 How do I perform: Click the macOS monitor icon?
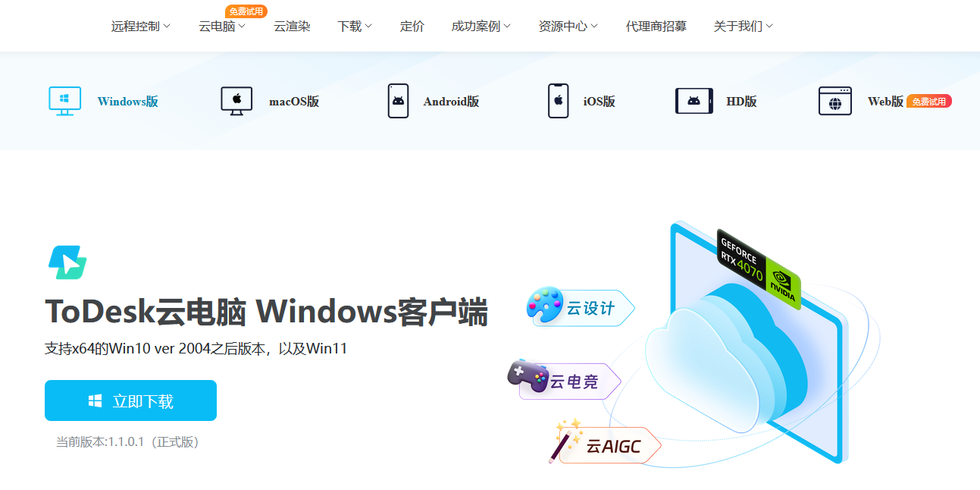236,101
